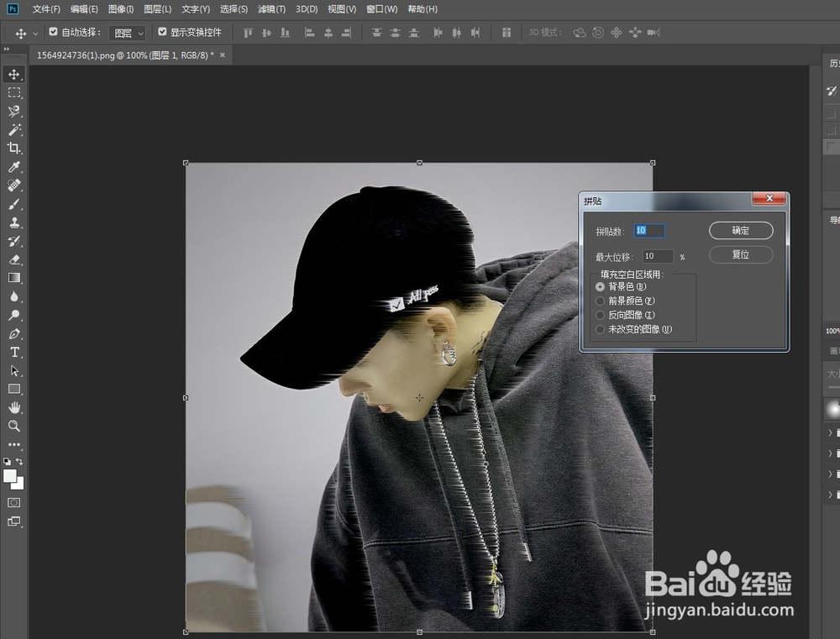Viewport: 840px width, 639px height.
Task: Select the Path Selection tool
Action: click(14, 370)
